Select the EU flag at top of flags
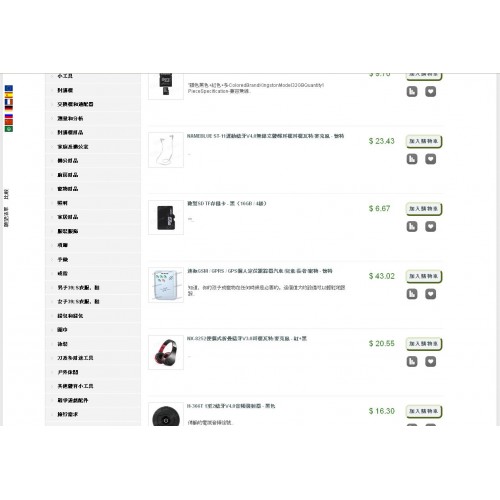The width and height of the screenshot is (500, 500). 9,88
